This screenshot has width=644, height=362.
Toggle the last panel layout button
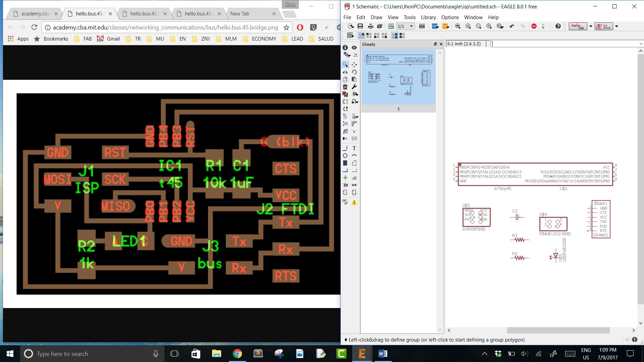point(402,36)
